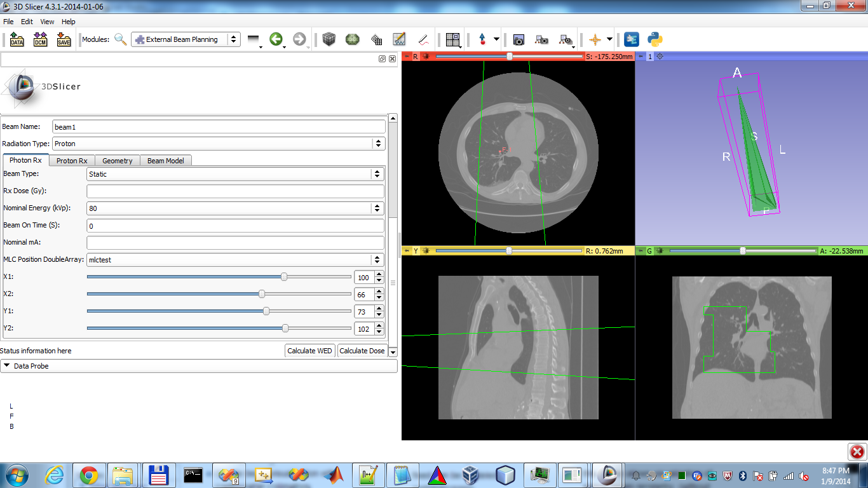Image resolution: width=868 pixels, height=488 pixels.
Task: Click the DATA load icon
Action: tap(17, 39)
